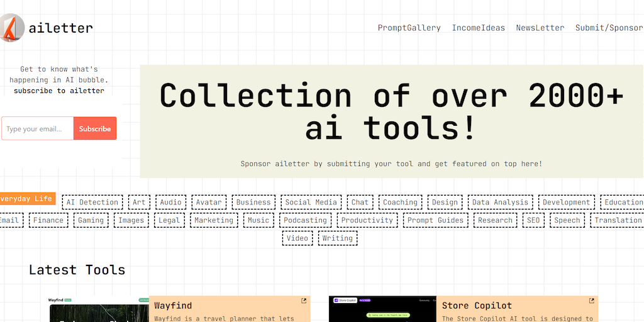This screenshot has height=322, width=644.
Task: Open the NewsLetter nav link
Action: (x=540, y=28)
